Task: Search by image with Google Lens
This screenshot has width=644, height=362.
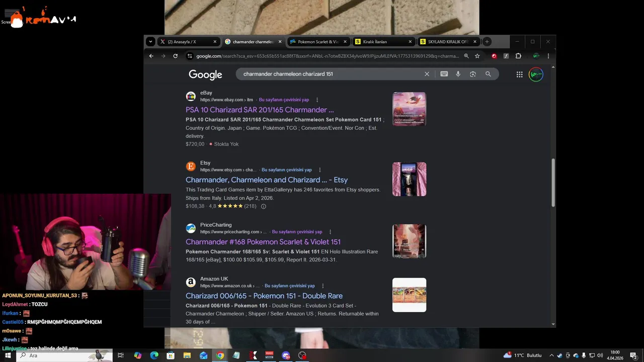Action: [473, 74]
